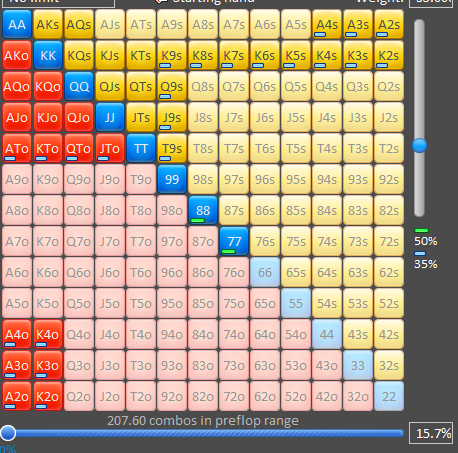This screenshot has height=453, width=458.
Task: Select the T9s hand cell
Action: pos(172,148)
